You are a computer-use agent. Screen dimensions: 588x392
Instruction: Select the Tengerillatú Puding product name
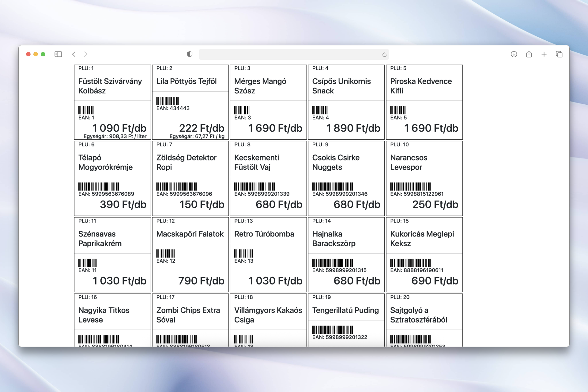coord(345,310)
